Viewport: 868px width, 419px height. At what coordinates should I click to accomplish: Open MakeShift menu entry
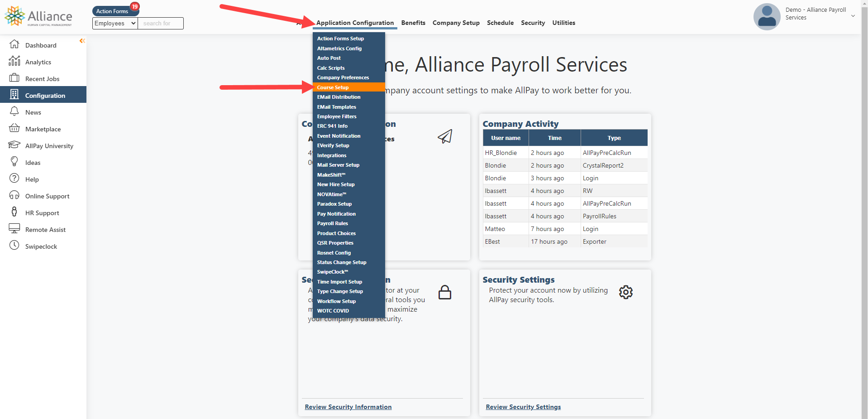tap(349, 175)
